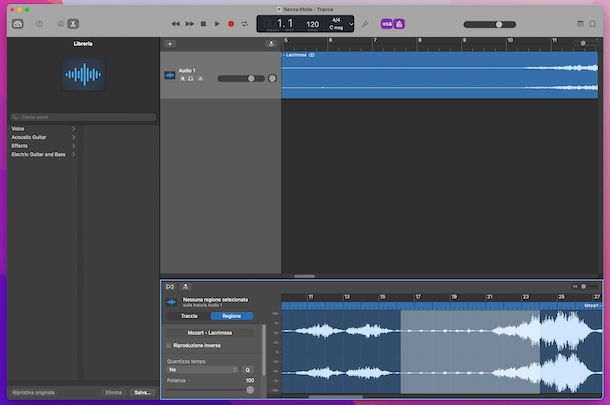Solo the Audio 1 track with headphones
Image resolution: width=610 pixels, height=405 pixels.
(x=191, y=79)
